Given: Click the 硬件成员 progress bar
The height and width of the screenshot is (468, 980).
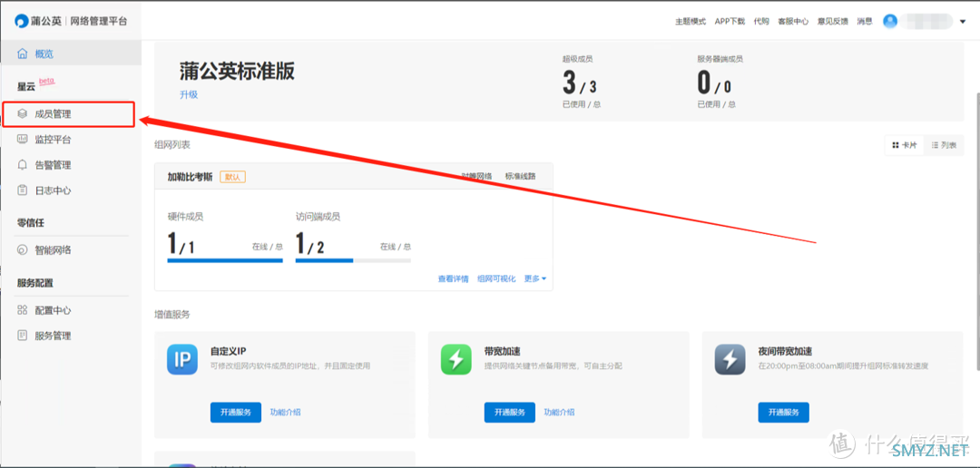Looking at the screenshot, I should pos(225,260).
